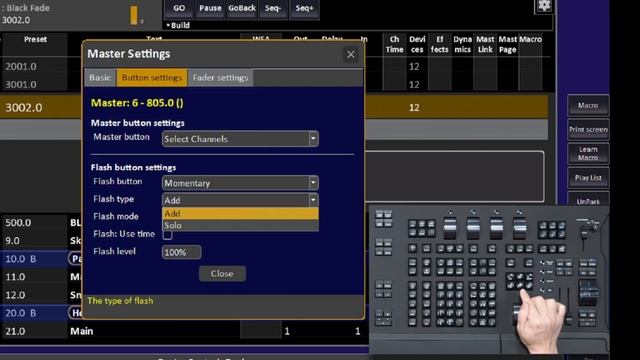640x360 pixels.
Task: Switch to the Basic tab
Action: [100, 78]
